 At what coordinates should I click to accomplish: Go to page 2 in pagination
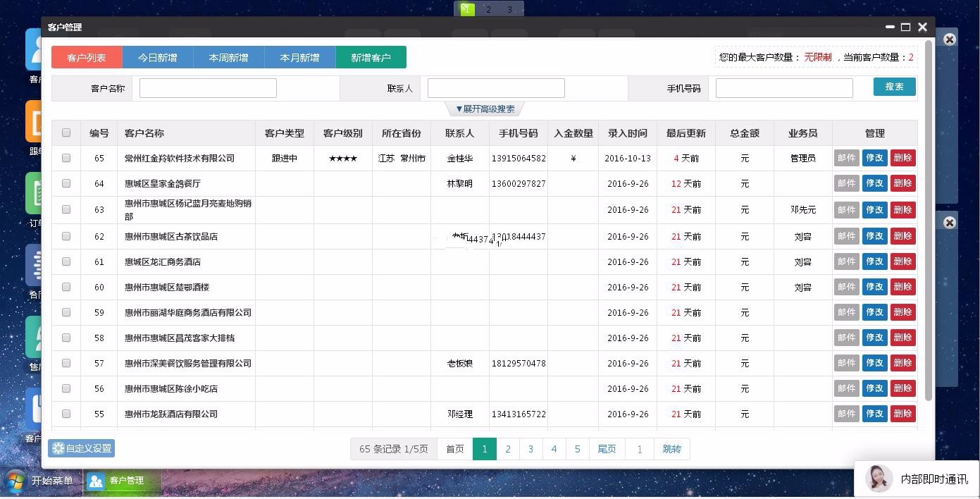(508, 449)
